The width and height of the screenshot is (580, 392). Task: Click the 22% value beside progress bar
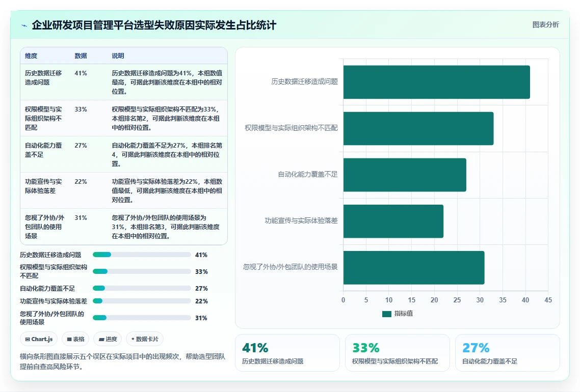(201, 301)
